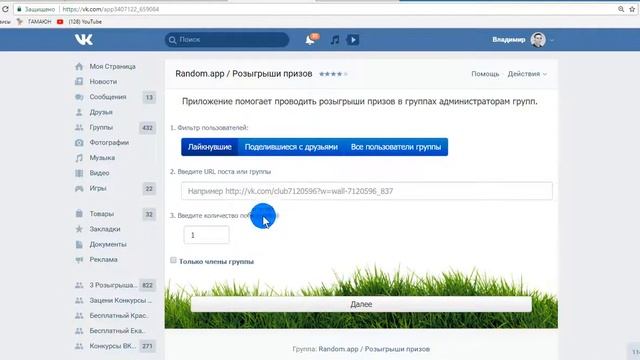Open Сообщения in the sidebar menu
Viewport: 640px width, 360px height.
click(x=108, y=97)
